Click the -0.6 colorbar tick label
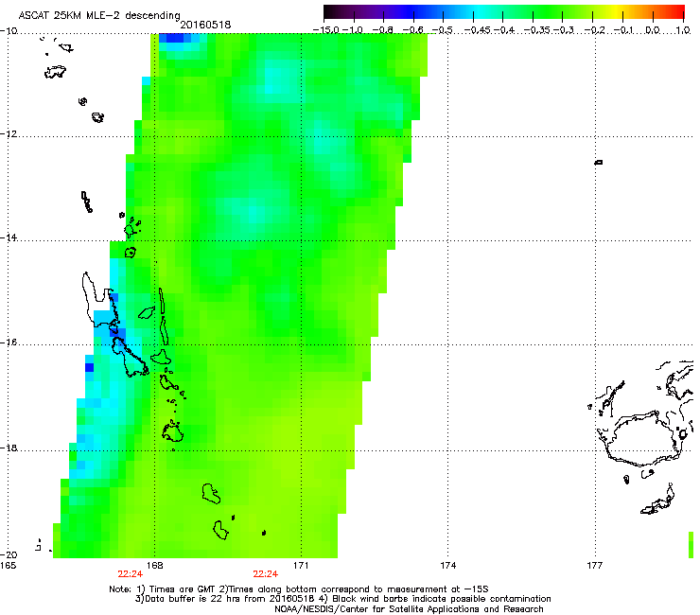Image resolution: width=700 pixels, height=615 pixels. click(413, 30)
